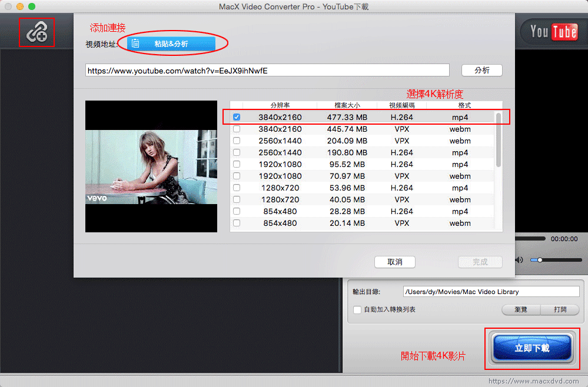Check the 3840x2160 VPX webm row
588x387 pixels.
(x=237, y=129)
